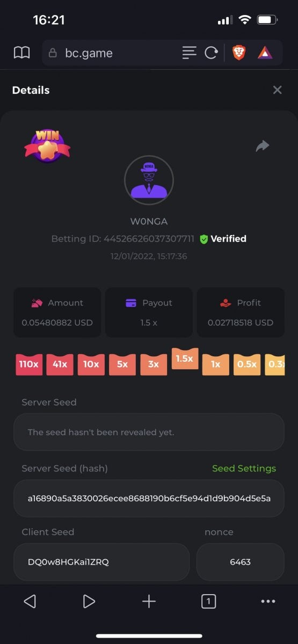The image size is (298, 644).
Task: Tap the Brave Rewards triangle icon
Action: pos(265,53)
